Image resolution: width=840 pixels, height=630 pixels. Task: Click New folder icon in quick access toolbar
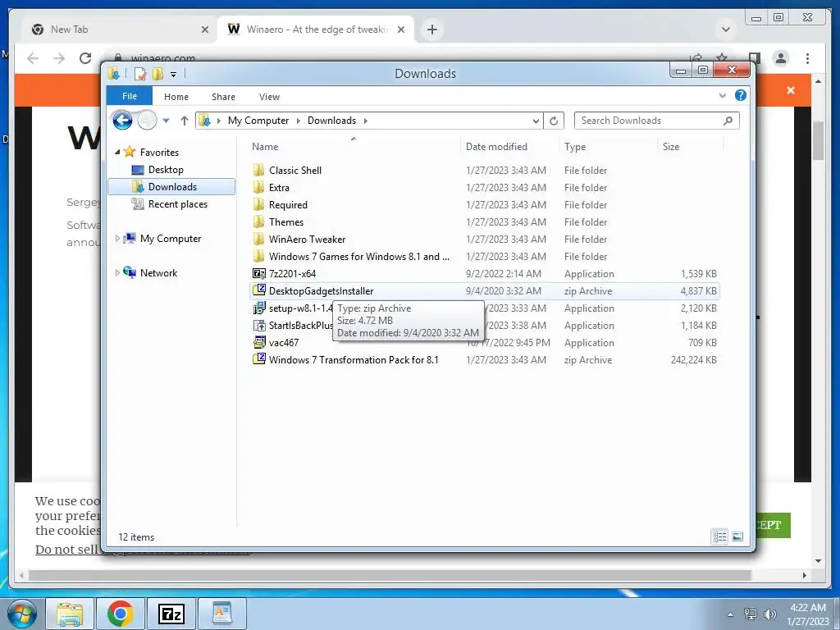click(x=157, y=74)
